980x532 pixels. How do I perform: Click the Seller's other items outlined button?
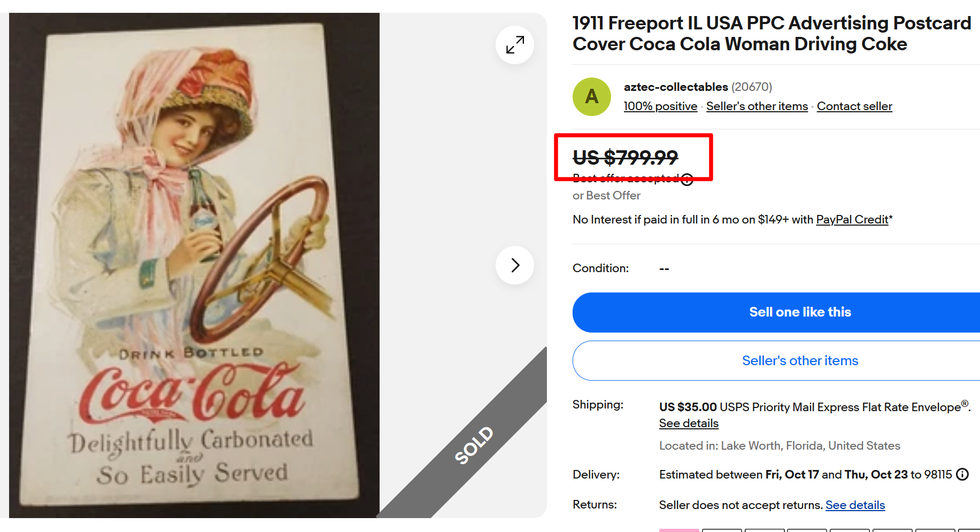[800, 360]
